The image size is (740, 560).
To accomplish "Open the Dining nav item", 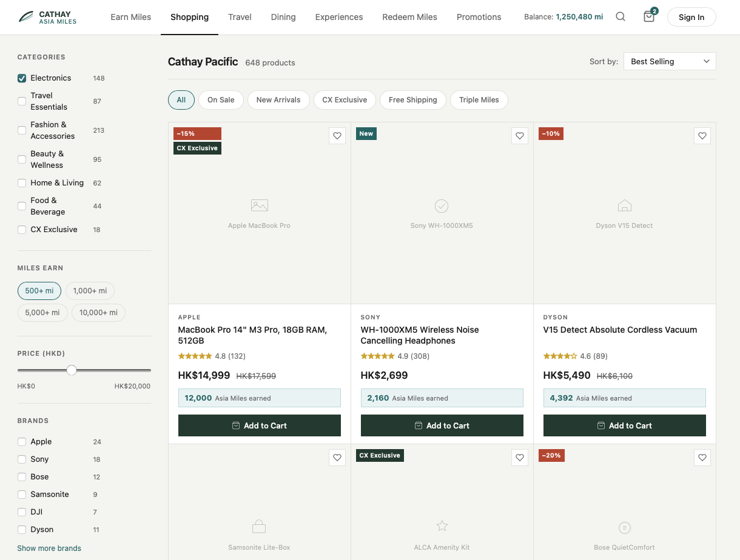I will pos(283,17).
